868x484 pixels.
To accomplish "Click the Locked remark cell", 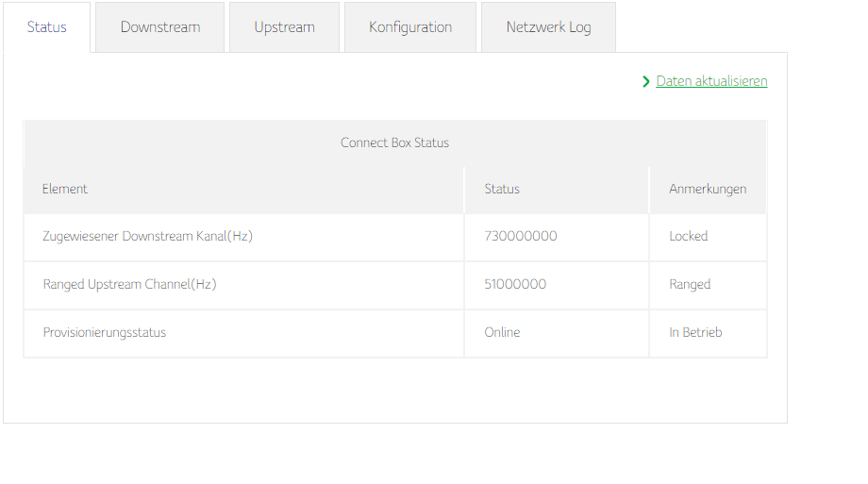I will 689,237.
